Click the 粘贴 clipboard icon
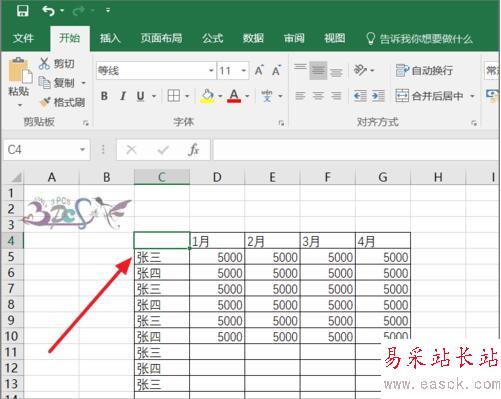 click(19, 70)
